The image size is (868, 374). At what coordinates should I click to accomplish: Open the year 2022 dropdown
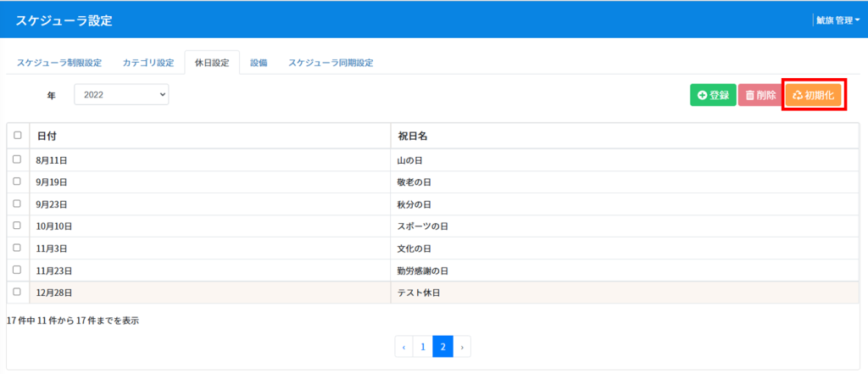coord(121,95)
